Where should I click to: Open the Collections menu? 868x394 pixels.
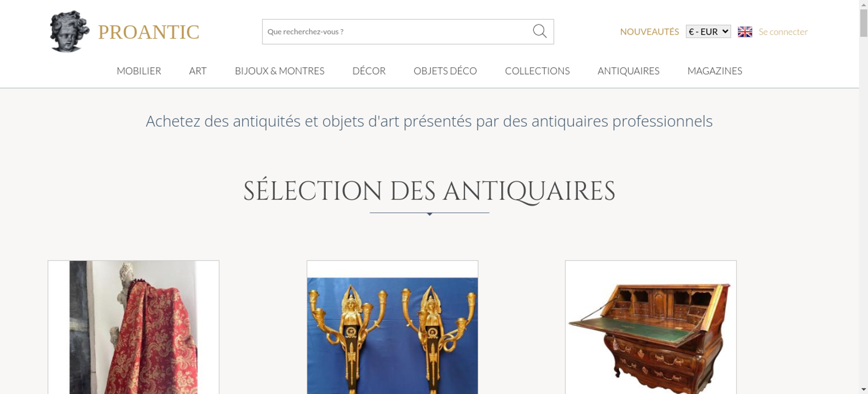click(x=537, y=71)
